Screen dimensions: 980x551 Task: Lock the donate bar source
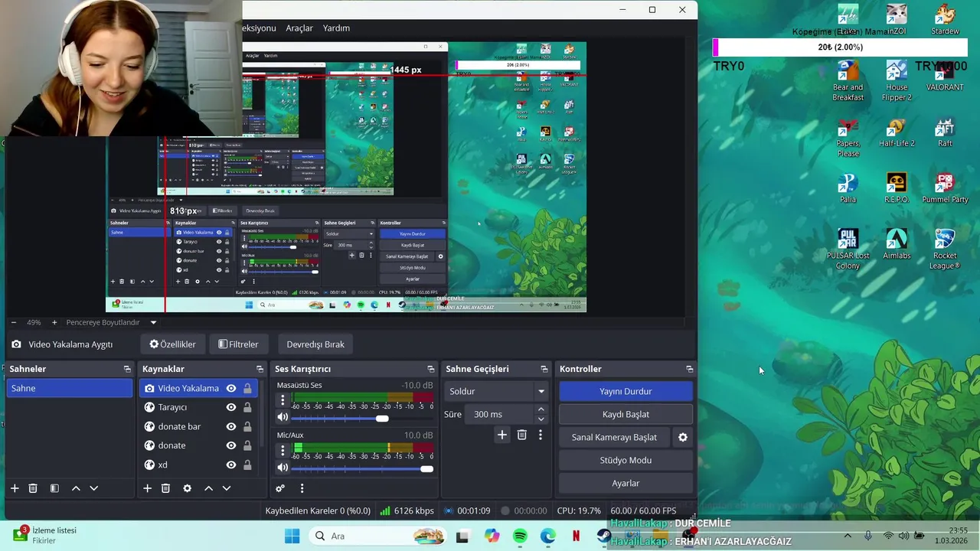tap(247, 426)
